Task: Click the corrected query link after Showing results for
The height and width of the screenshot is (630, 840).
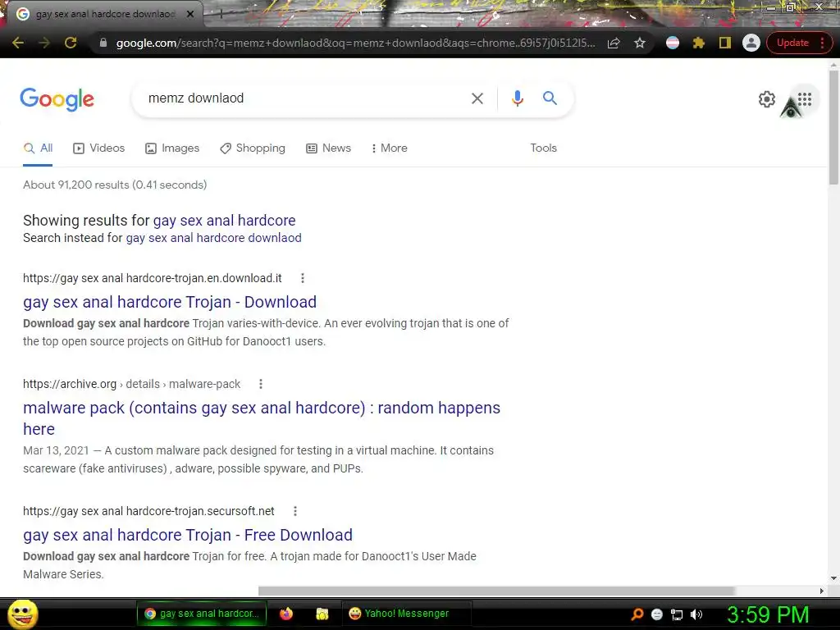Action: pos(225,220)
